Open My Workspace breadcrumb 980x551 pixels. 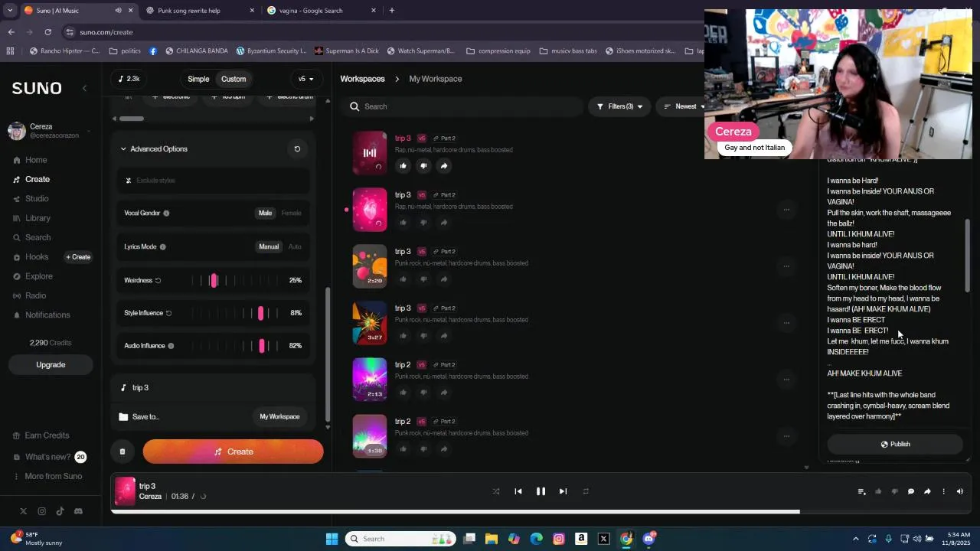[x=436, y=79]
